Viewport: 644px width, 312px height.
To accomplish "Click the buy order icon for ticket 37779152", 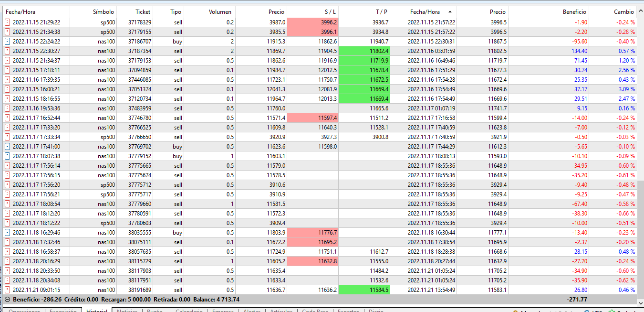I will click(7, 156).
